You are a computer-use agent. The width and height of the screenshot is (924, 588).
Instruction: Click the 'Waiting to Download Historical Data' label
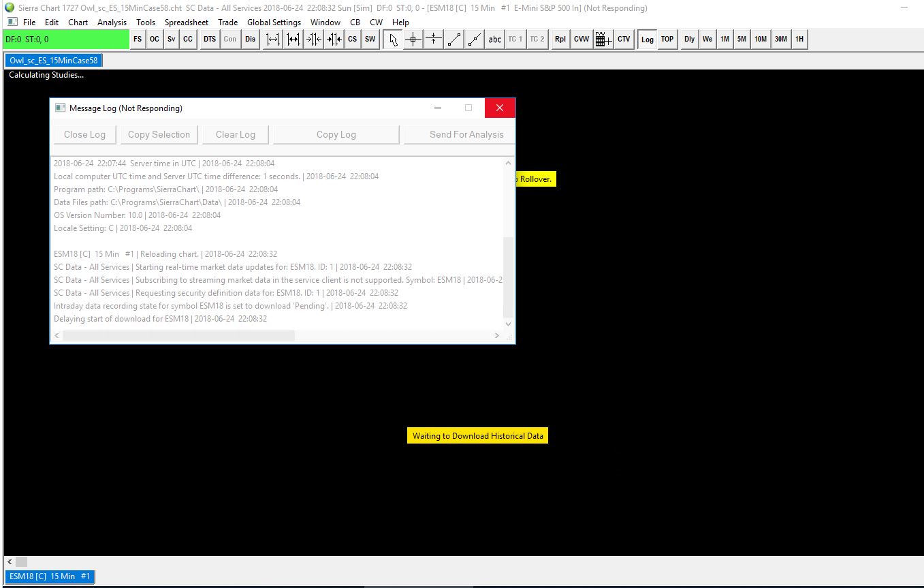(x=478, y=436)
